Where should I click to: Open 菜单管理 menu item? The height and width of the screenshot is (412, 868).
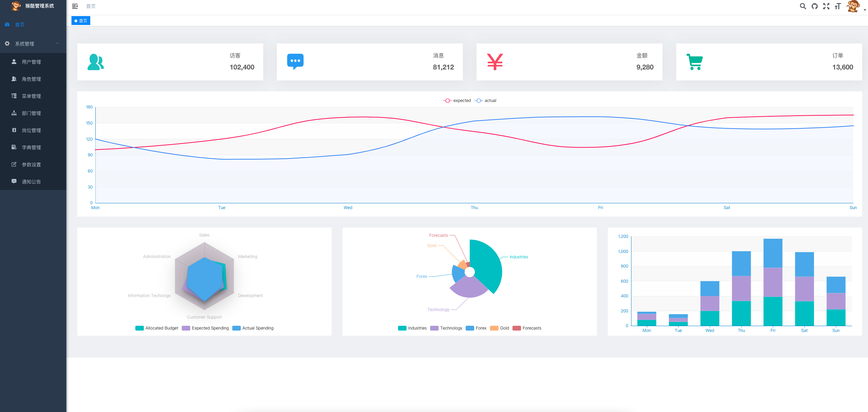(33, 96)
